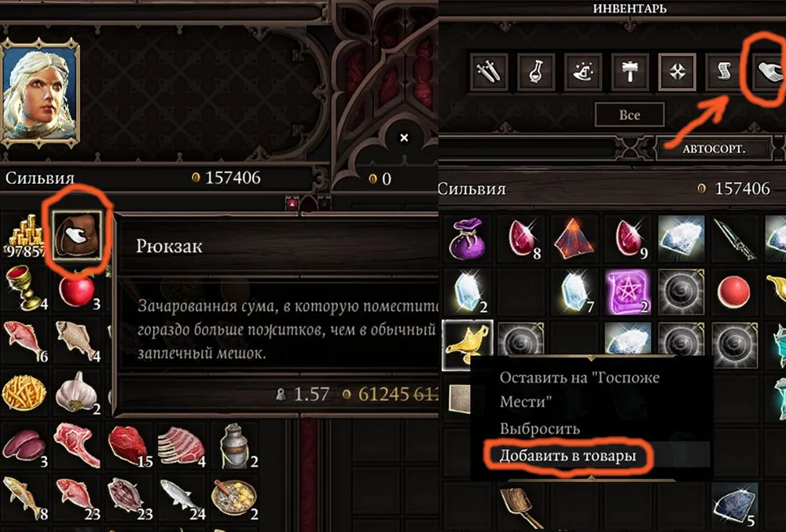Select the four-point star filter icon

click(x=678, y=72)
